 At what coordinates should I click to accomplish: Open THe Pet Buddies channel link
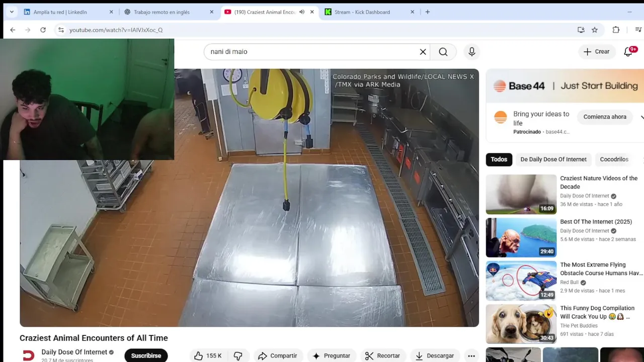click(x=579, y=326)
